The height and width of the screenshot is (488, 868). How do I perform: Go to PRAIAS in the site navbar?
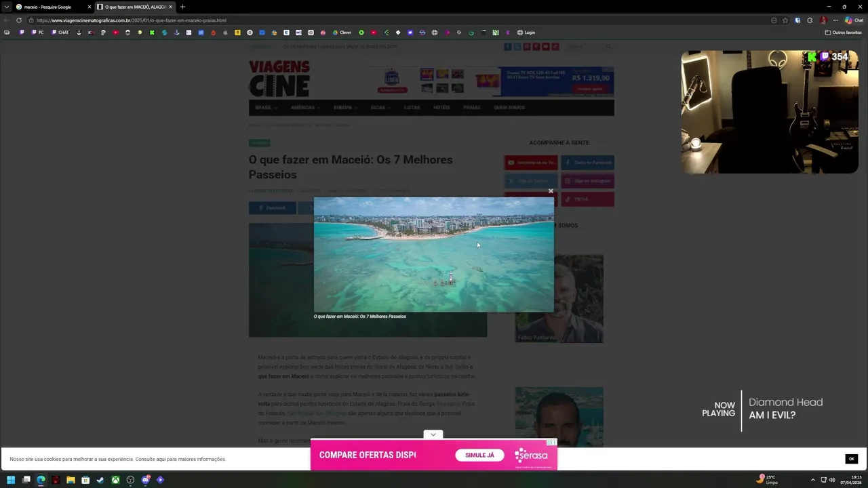point(471,107)
